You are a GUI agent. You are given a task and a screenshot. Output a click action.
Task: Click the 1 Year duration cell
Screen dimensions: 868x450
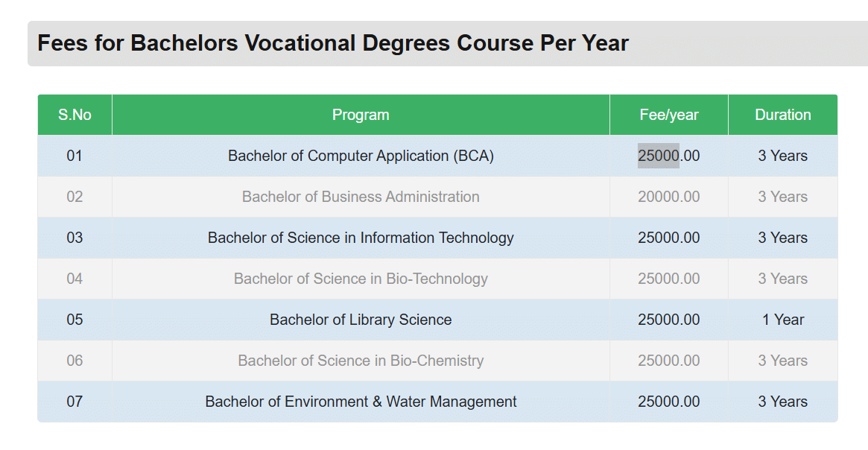coord(782,320)
